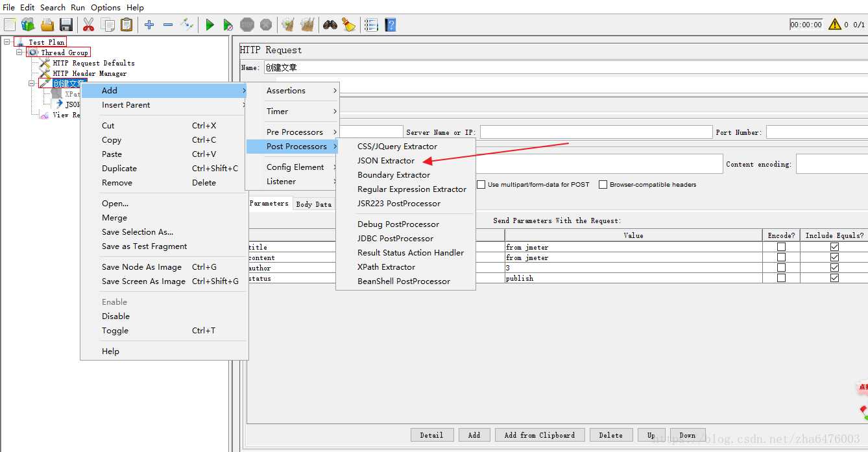
Task: Collapse the Test Plan tree expander
Action: (x=7, y=42)
